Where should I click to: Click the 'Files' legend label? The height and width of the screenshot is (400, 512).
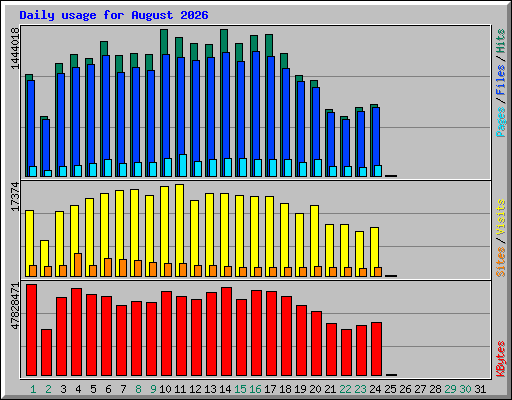click(x=500, y=79)
